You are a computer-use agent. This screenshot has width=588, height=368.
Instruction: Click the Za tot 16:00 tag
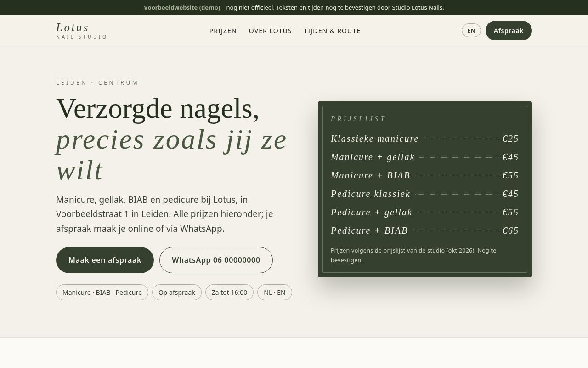229,293
